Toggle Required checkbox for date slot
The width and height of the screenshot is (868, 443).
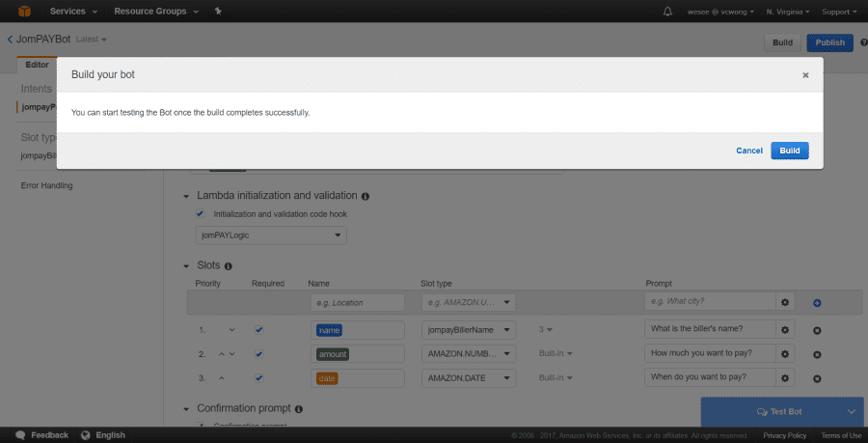click(259, 378)
